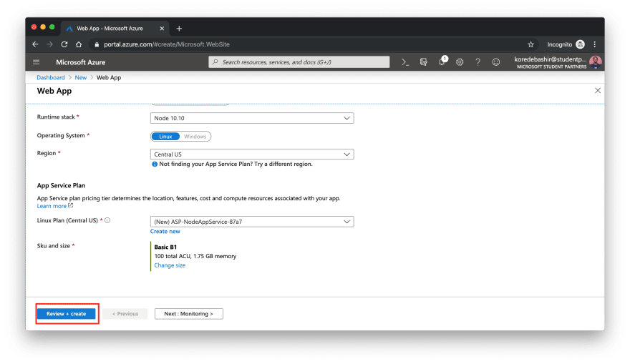Select Linux as the operating system
The width and height of the screenshot is (630, 364).
[165, 137]
